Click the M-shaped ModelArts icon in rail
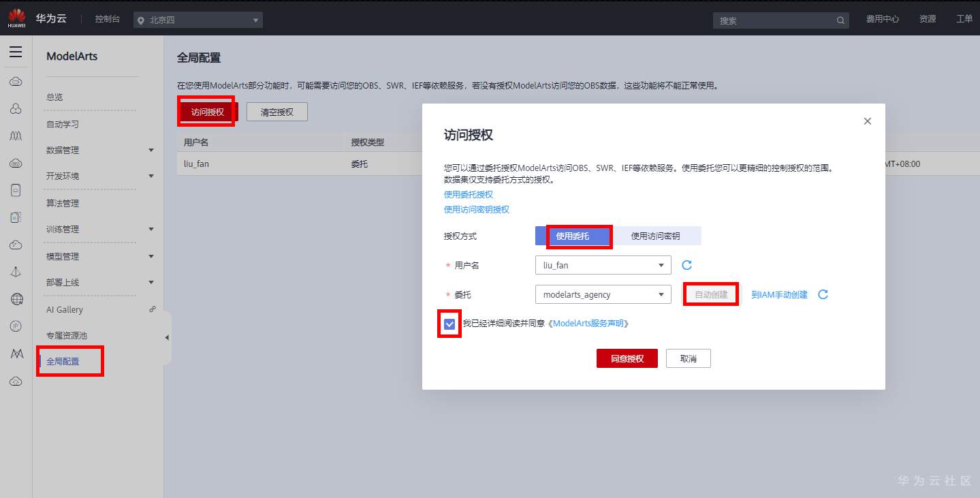 [x=17, y=354]
